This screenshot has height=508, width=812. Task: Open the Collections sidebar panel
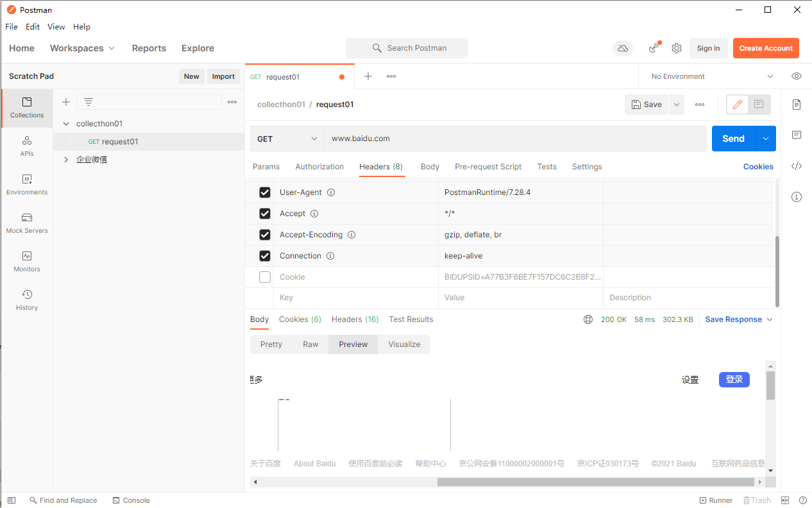point(27,108)
